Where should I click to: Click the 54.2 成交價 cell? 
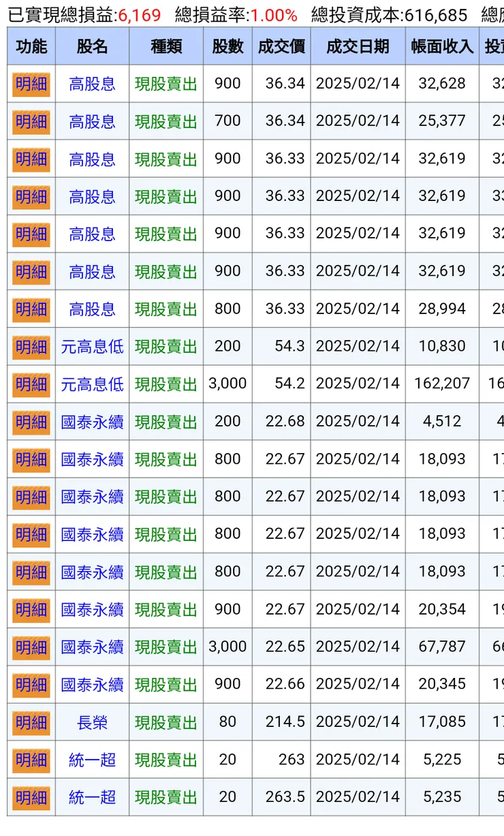[281, 384]
